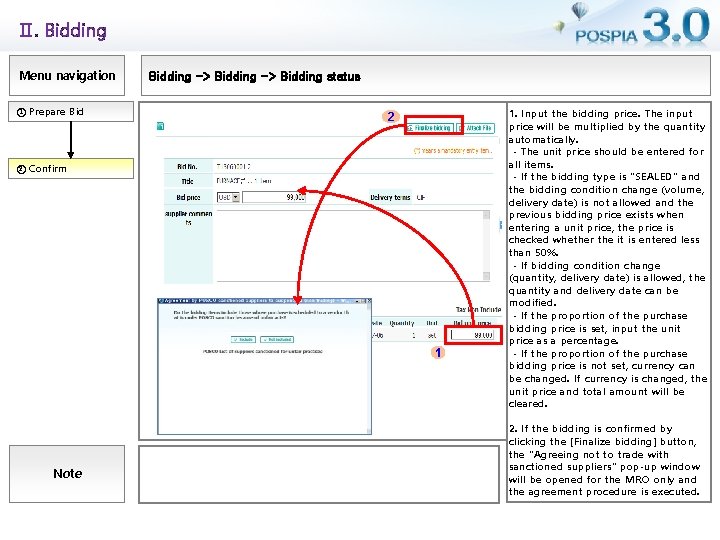Screen dimensions: 720x540
Task: Select the Prepare Bid navigation step
Action: [71, 112]
